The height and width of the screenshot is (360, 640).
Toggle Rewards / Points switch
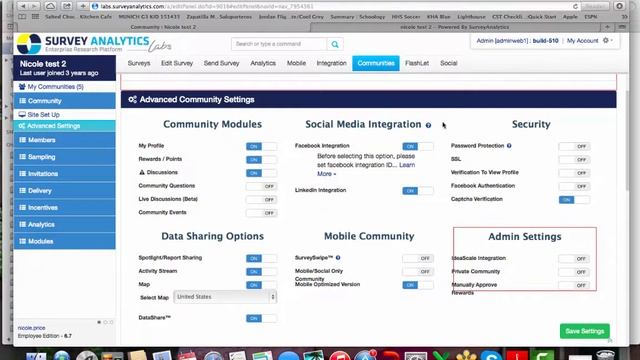(261, 160)
